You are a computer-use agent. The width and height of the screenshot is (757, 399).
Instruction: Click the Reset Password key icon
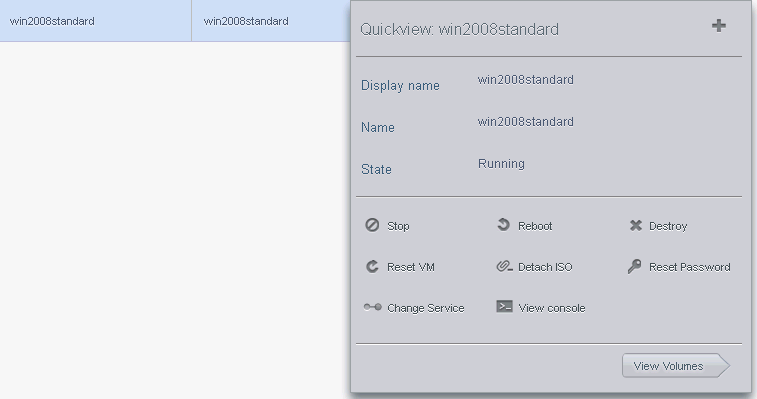click(634, 267)
